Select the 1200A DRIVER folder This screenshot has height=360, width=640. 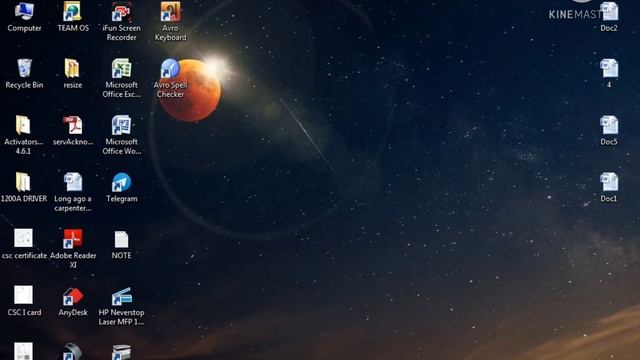pos(24,187)
